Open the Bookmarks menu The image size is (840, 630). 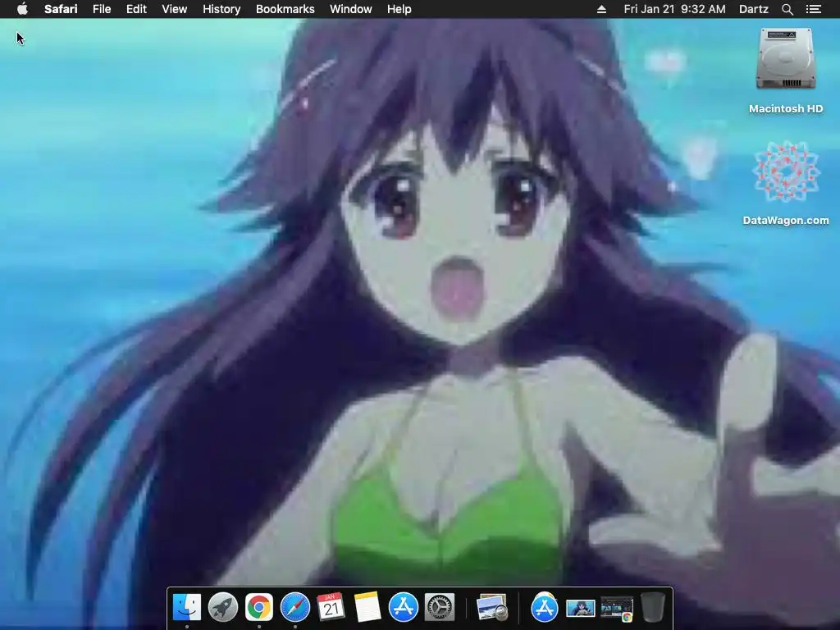tap(285, 9)
